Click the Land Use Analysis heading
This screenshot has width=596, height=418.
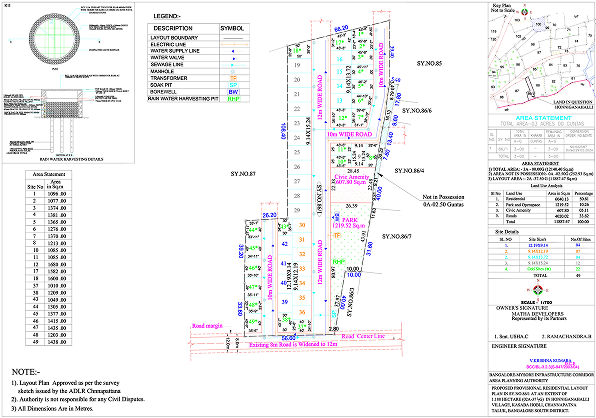click(x=547, y=186)
